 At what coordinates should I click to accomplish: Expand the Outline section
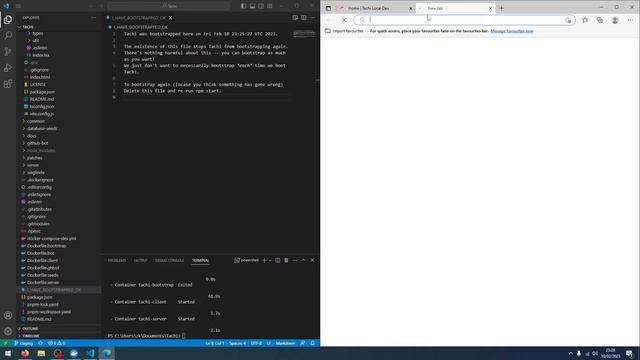coord(30,329)
